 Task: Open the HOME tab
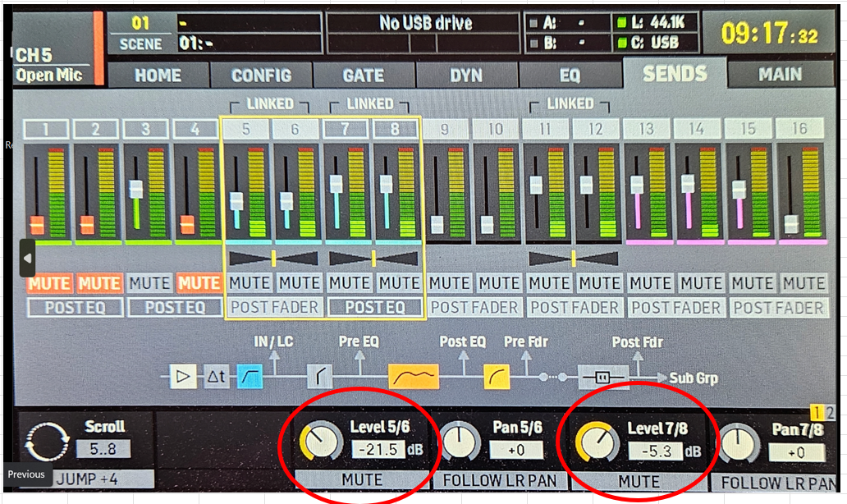point(158,75)
